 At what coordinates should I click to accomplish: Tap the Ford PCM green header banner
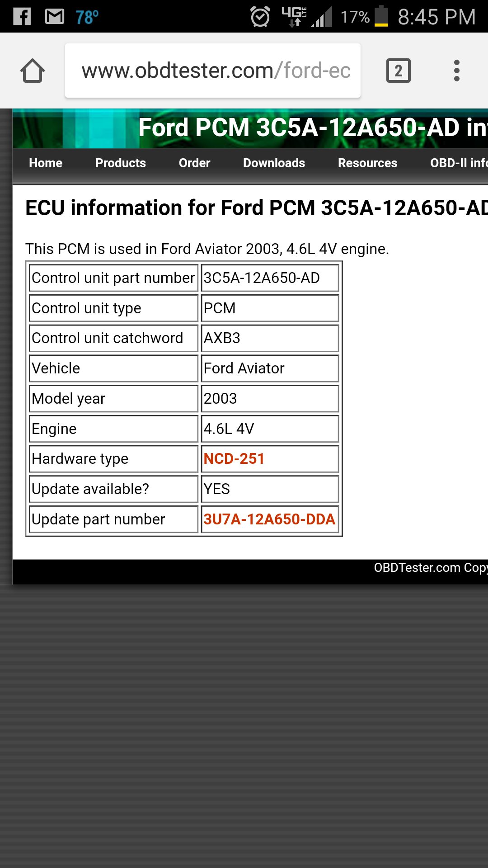(250, 128)
